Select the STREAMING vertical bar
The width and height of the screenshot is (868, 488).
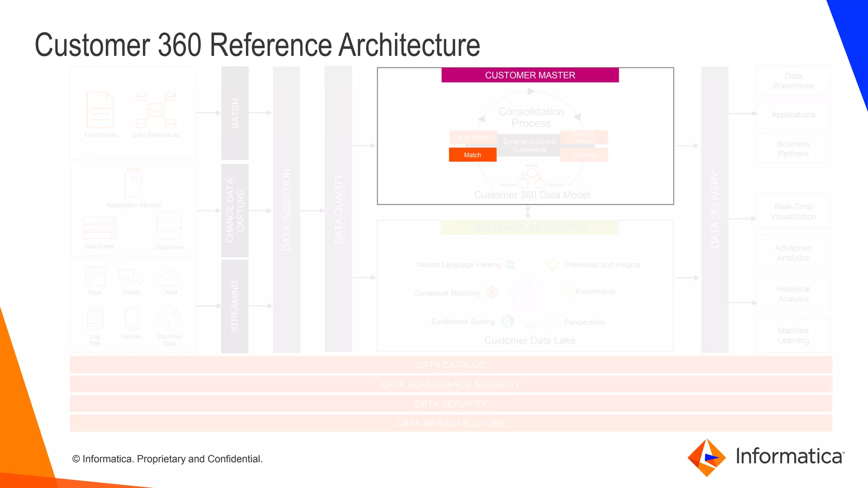(235, 306)
